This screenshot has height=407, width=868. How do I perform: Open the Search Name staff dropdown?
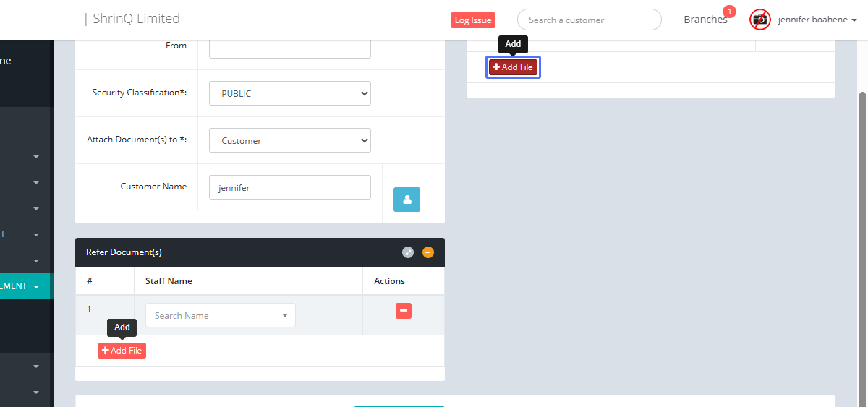coord(221,315)
